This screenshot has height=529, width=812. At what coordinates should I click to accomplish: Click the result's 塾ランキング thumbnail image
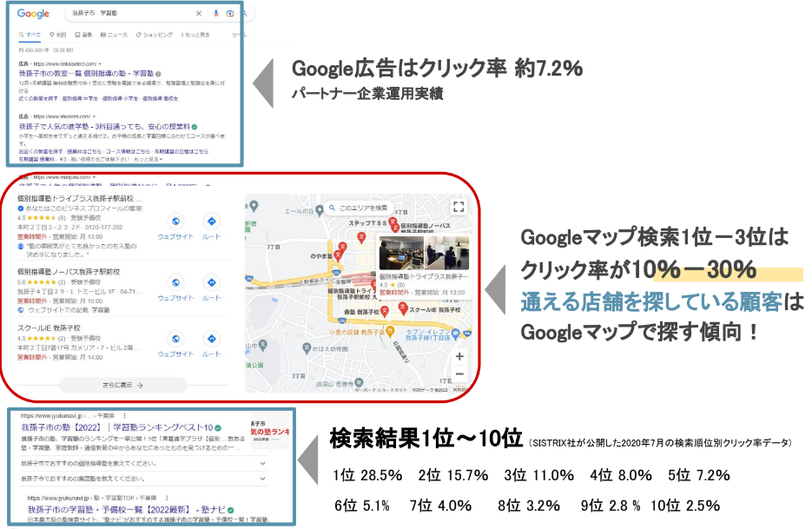(270, 432)
